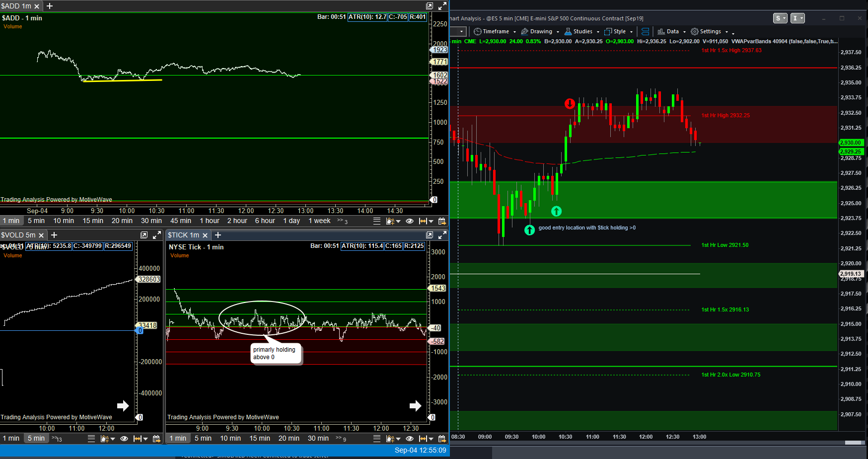
Task: Select the 10 min bar size on $TICK chart
Action: pyautogui.click(x=230, y=439)
